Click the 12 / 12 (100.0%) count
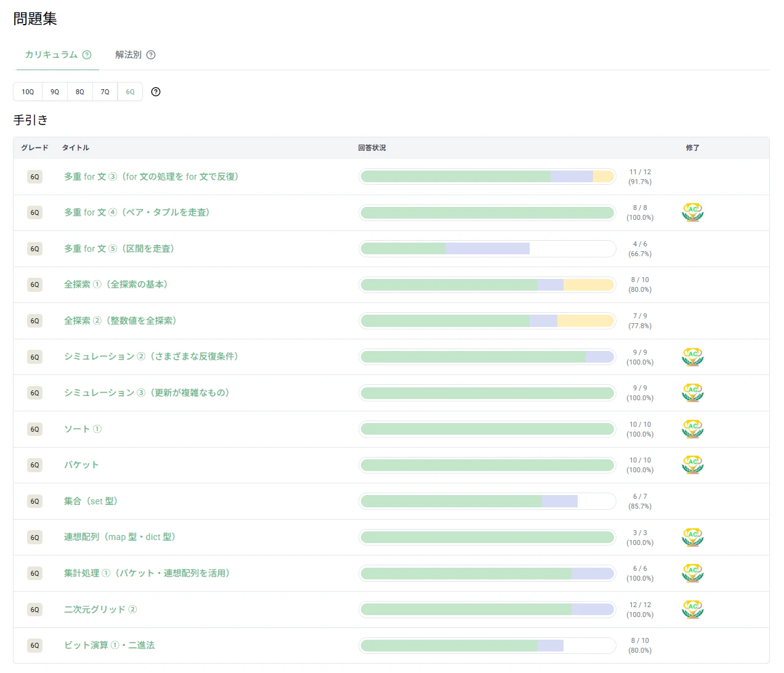784x673 pixels. pyautogui.click(x=640, y=610)
